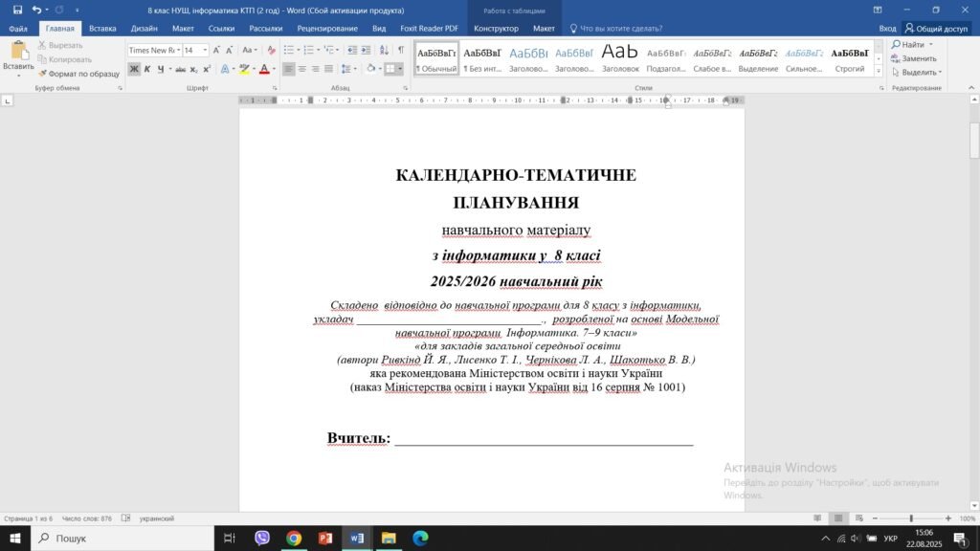Click the украинский language indicator in status bar
Viewport: 980px width, 551px height.
pos(156,519)
